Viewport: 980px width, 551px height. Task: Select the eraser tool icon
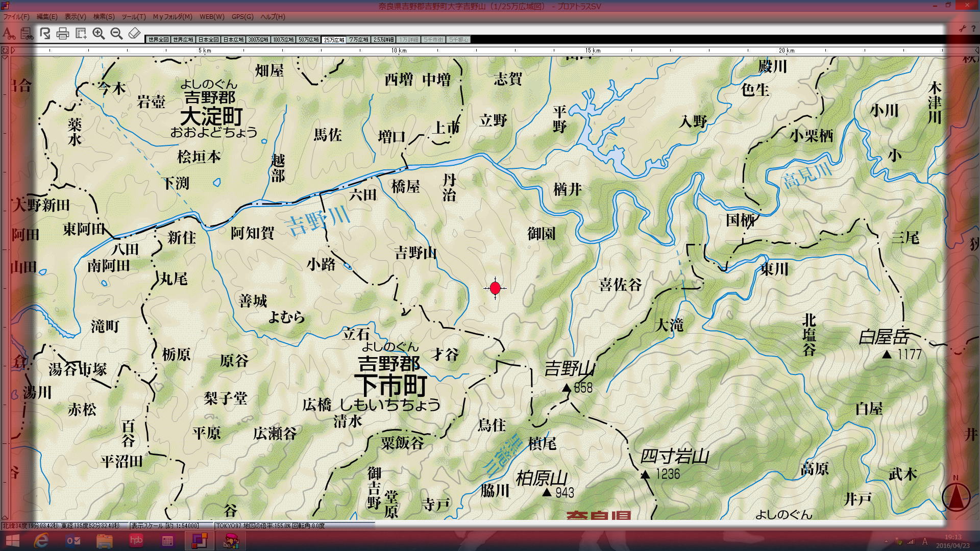pos(134,34)
